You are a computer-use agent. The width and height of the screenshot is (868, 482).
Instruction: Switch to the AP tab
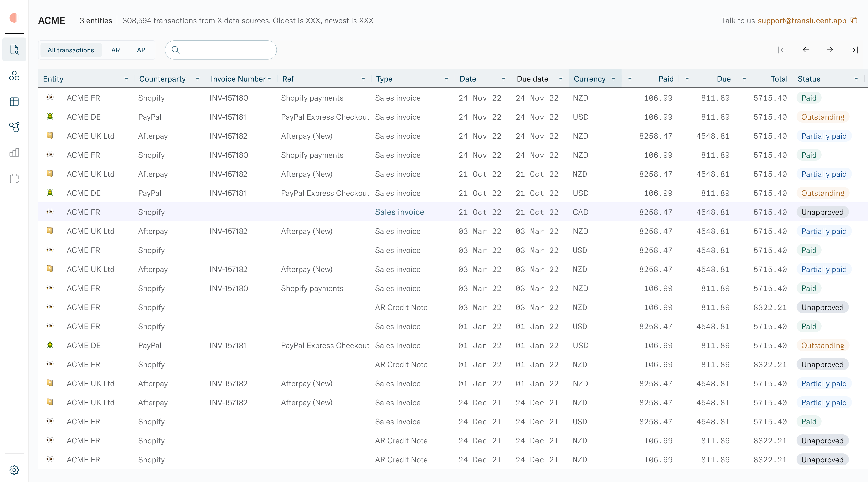(x=141, y=50)
